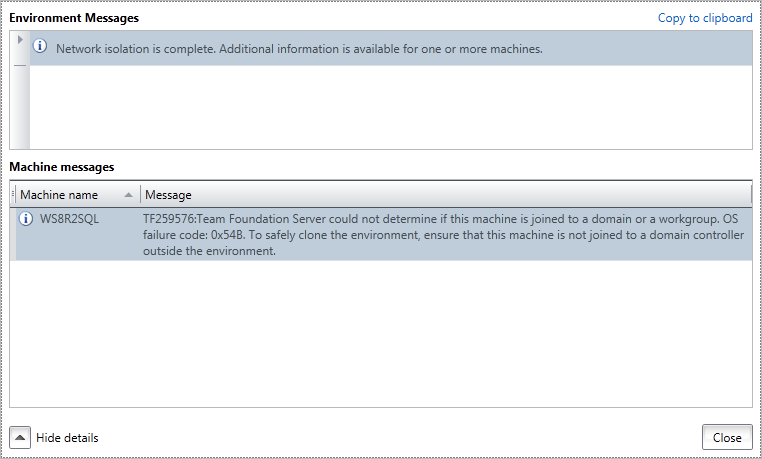Click the up-arrow Hide details icon button
The image size is (762, 459).
click(x=20, y=437)
